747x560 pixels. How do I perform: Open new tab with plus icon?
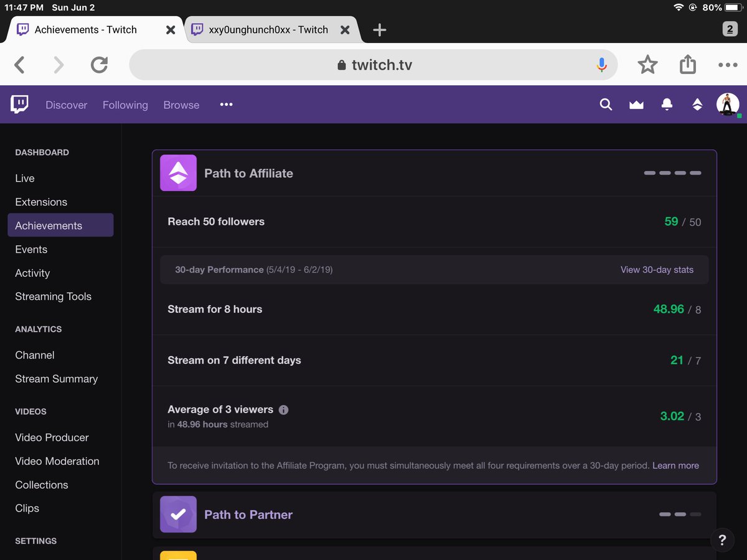(x=379, y=30)
